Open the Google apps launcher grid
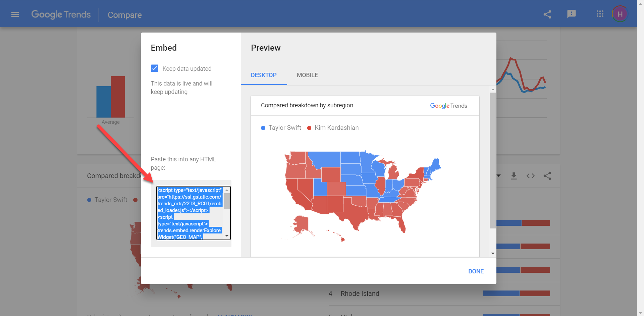This screenshot has width=644, height=316. click(x=600, y=14)
